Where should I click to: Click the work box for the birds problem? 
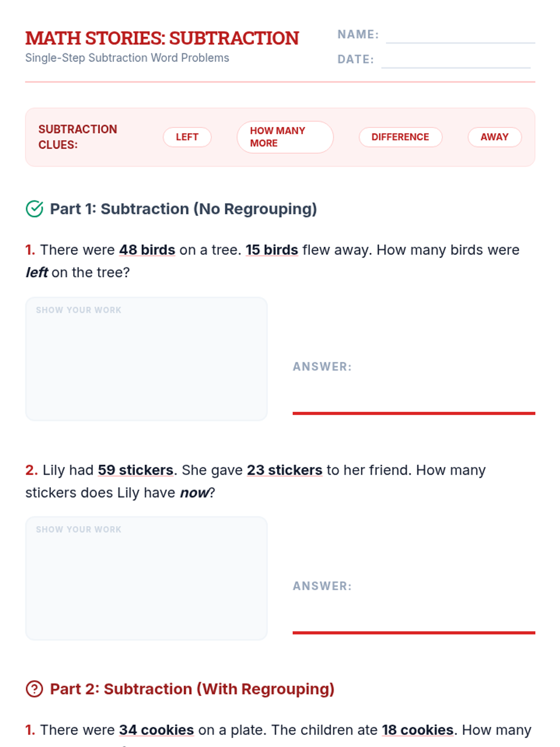click(147, 359)
